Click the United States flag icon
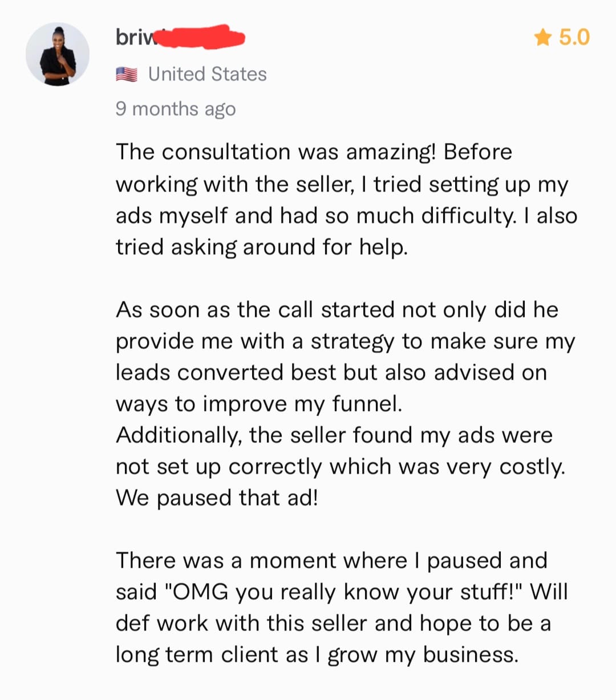Image resolution: width=616 pixels, height=700 pixels. pyautogui.click(x=126, y=74)
